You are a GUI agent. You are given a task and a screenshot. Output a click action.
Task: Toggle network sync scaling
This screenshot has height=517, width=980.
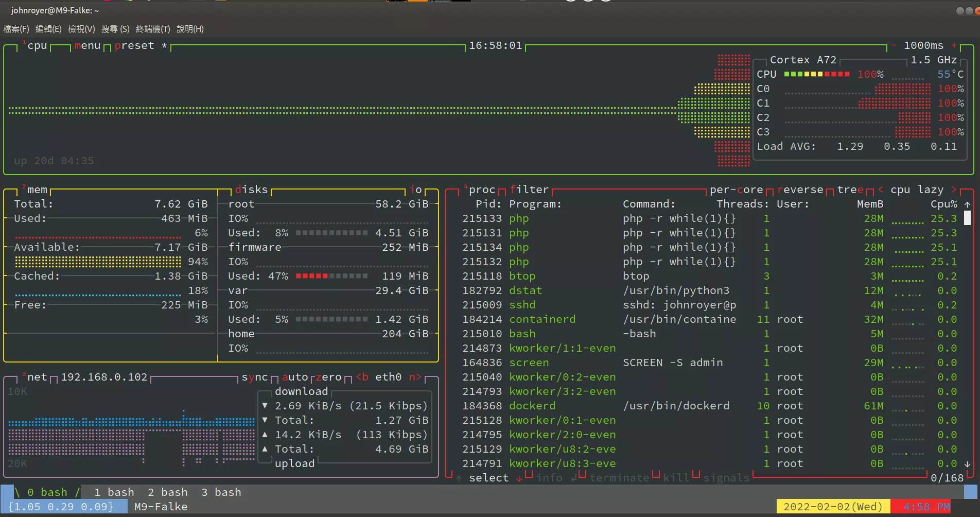(255, 377)
